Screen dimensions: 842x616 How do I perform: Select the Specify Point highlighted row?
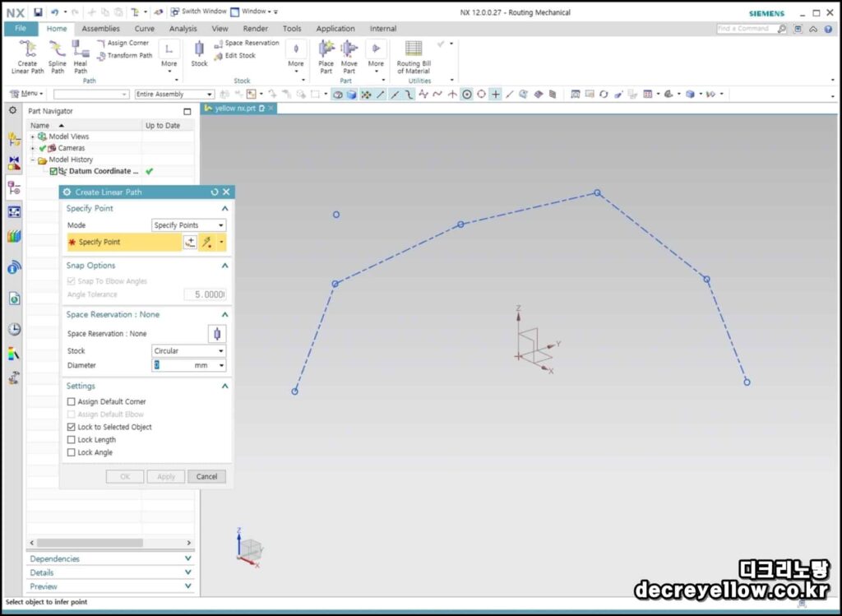pyautogui.click(x=124, y=243)
